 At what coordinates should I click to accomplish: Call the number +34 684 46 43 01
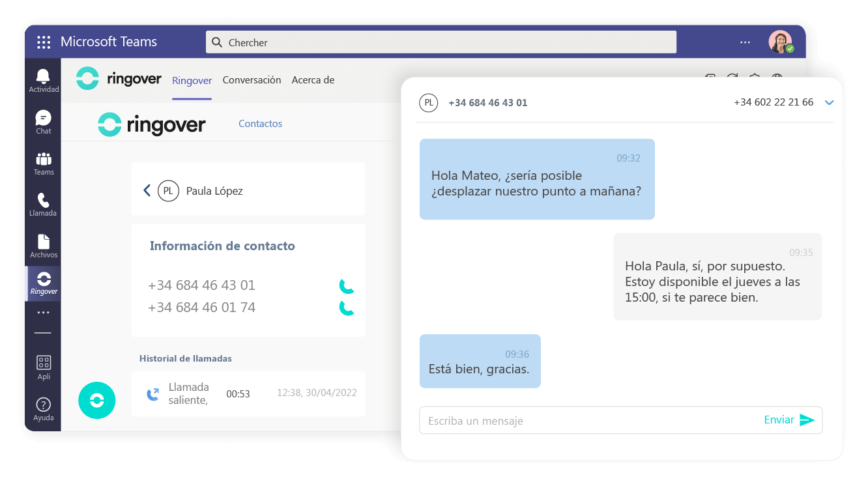pos(347,285)
